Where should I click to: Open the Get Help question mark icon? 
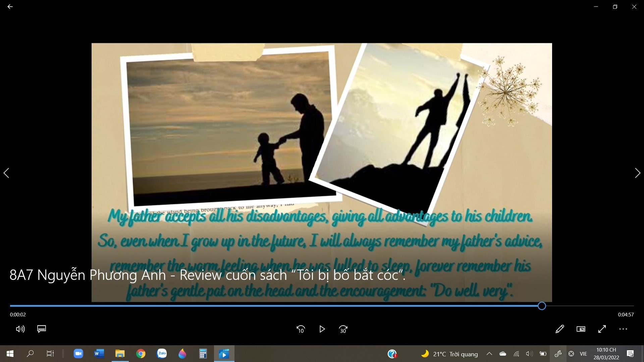click(x=392, y=354)
